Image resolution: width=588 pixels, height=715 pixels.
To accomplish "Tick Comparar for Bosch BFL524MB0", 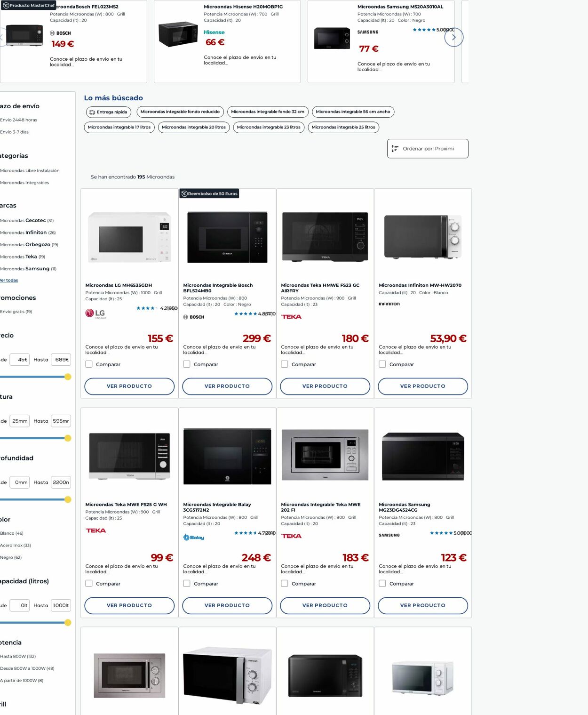I will pos(187,364).
